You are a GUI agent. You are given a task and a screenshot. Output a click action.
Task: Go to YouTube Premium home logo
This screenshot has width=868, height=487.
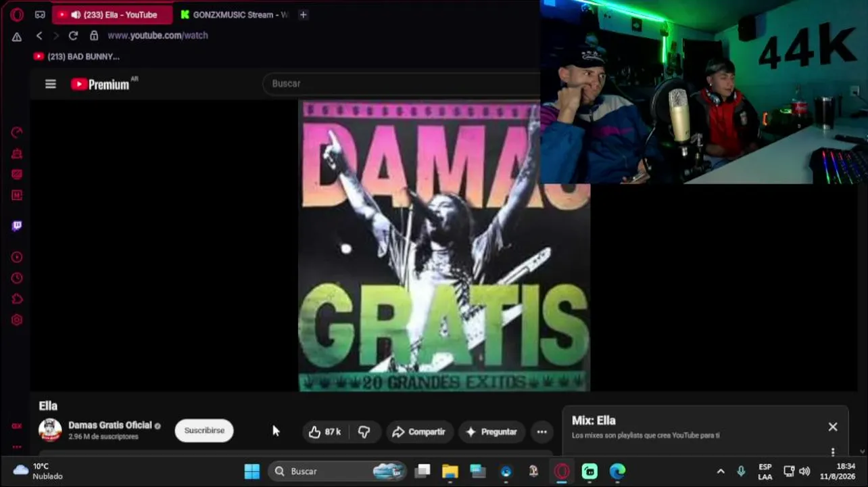point(101,84)
